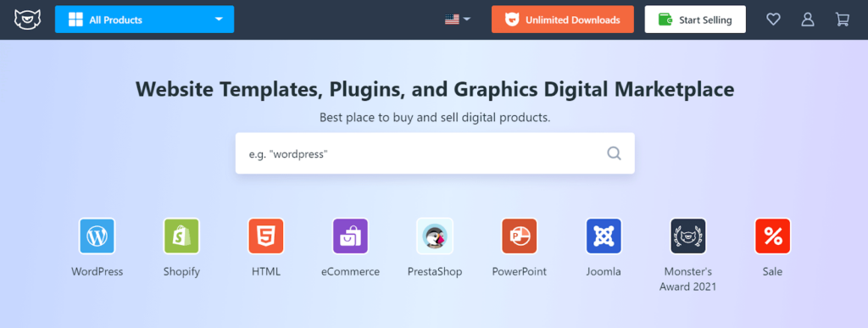
Task: Open the All Products dropdown
Action: [x=144, y=19]
